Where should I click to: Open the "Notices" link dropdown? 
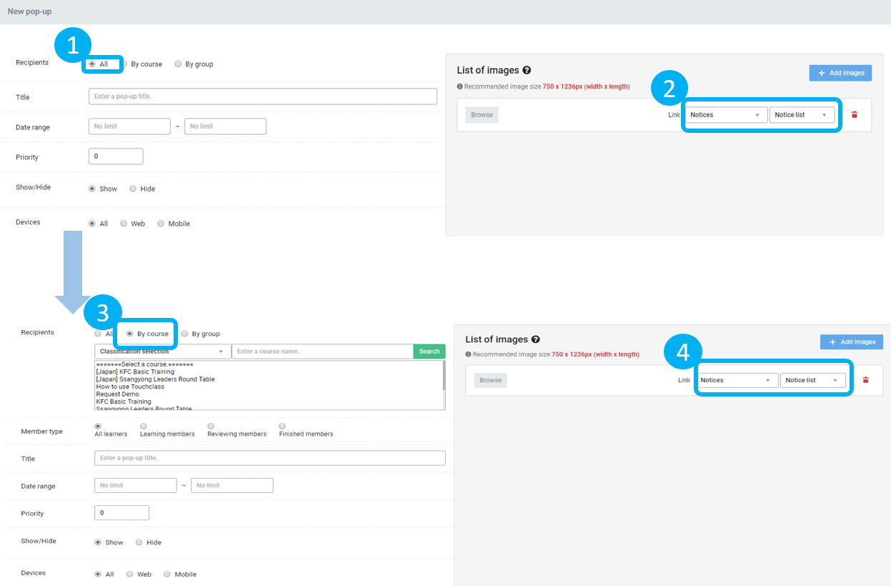coord(726,114)
